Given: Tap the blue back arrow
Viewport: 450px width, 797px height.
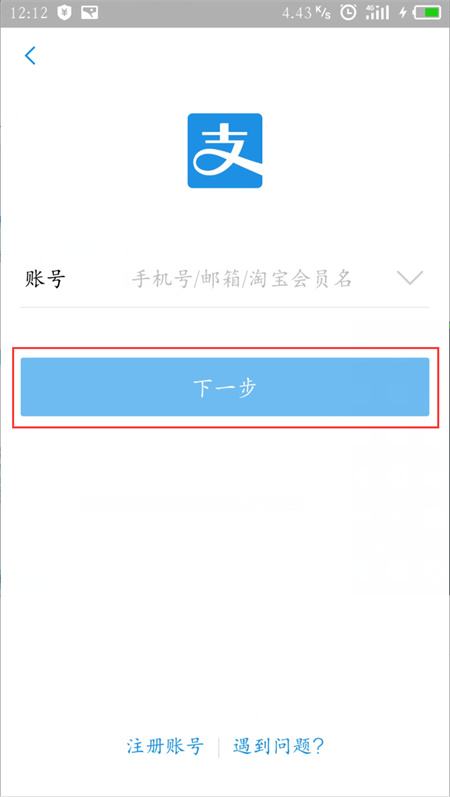Looking at the screenshot, I should point(31,55).
